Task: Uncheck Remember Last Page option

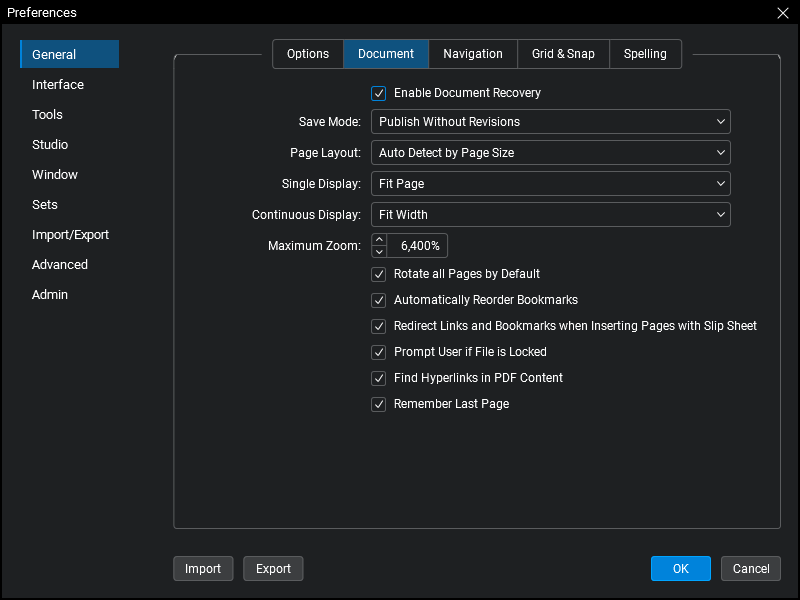Action: (379, 404)
